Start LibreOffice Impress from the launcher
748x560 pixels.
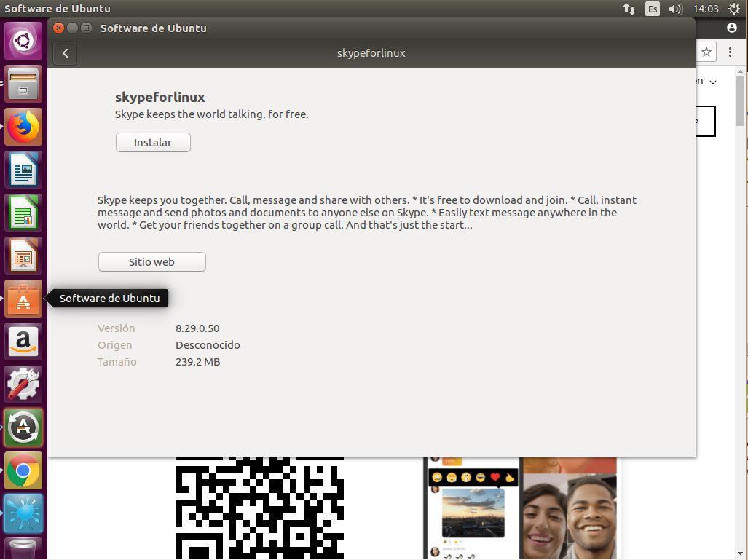click(x=23, y=256)
